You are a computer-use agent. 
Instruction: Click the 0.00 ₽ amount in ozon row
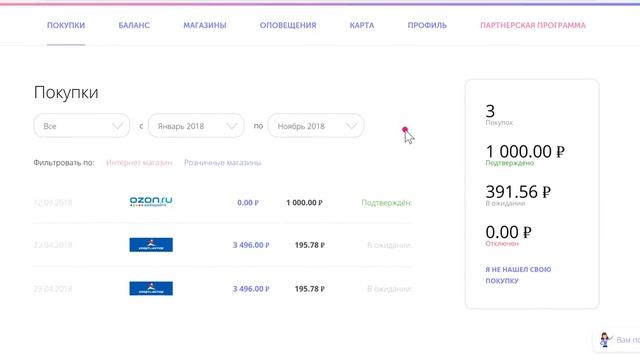point(248,202)
